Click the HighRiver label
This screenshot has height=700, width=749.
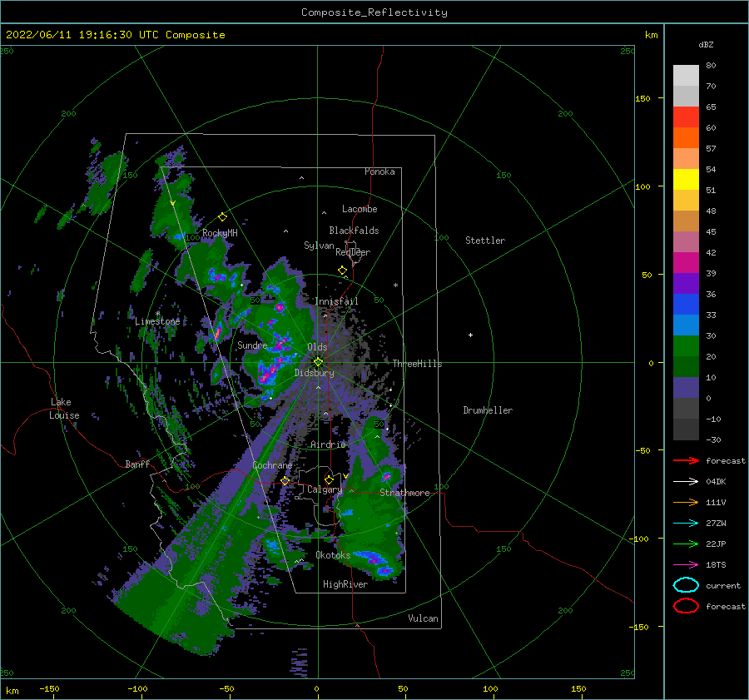click(x=345, y=584)
